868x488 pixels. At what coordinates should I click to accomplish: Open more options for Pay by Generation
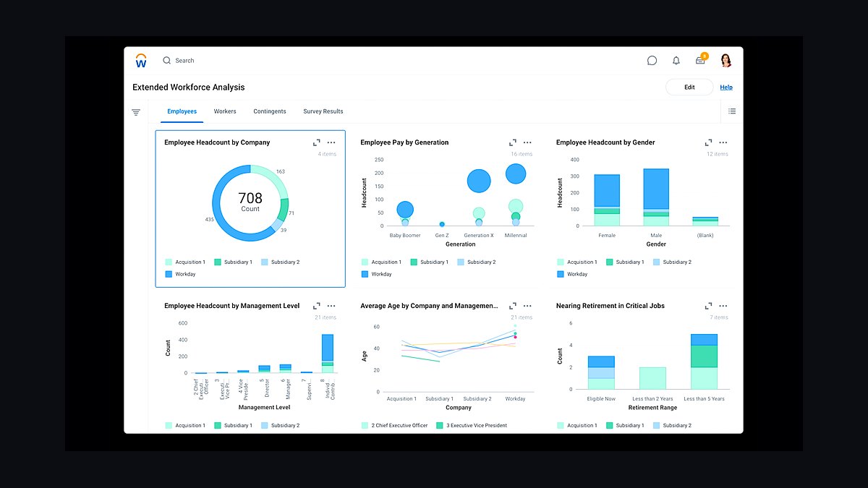(x=527, y=142)
